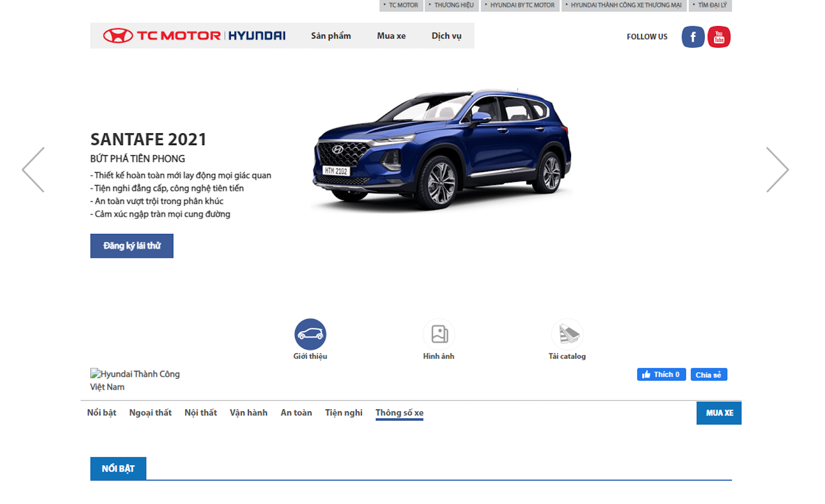
Task: Select the Giới thiệu car icon
Action: [310, 334]
